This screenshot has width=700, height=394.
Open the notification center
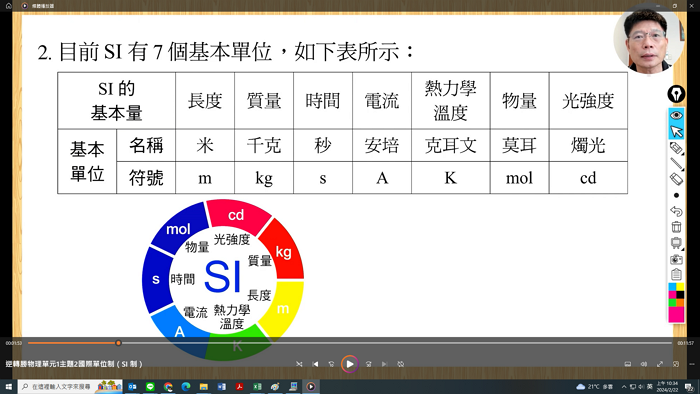coord(690,387)
